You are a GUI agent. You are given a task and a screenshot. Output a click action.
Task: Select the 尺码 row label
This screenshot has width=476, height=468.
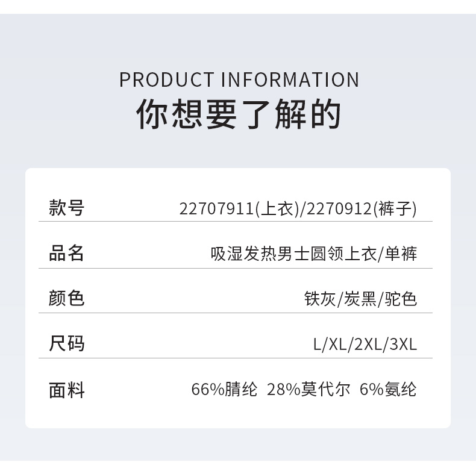pyautogui.click(x=66, y=344)
